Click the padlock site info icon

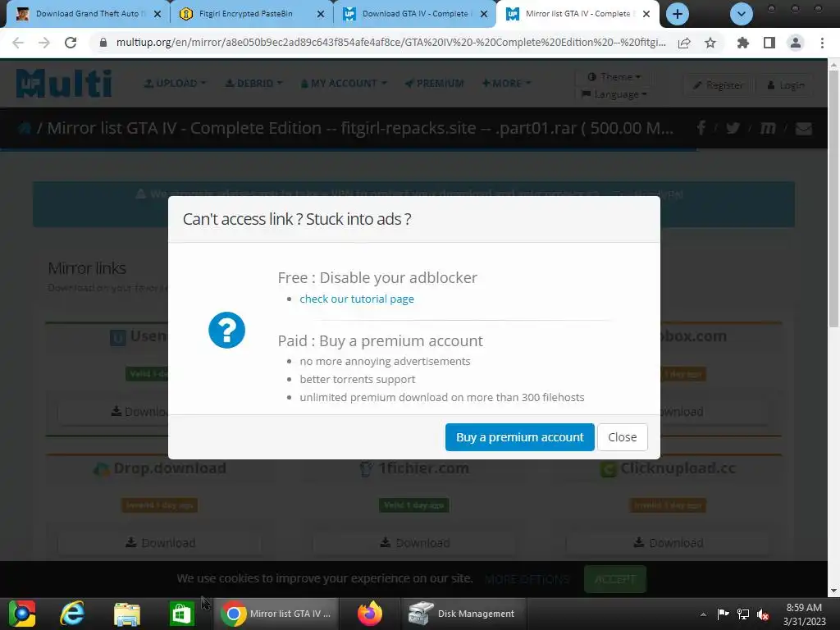[x=103, y=43]
